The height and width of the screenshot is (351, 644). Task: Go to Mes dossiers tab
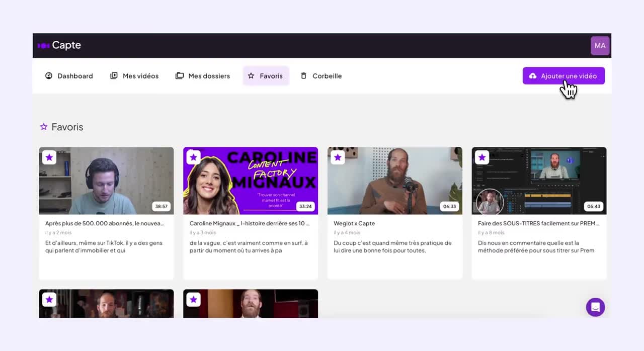click(x=202, y=76)
